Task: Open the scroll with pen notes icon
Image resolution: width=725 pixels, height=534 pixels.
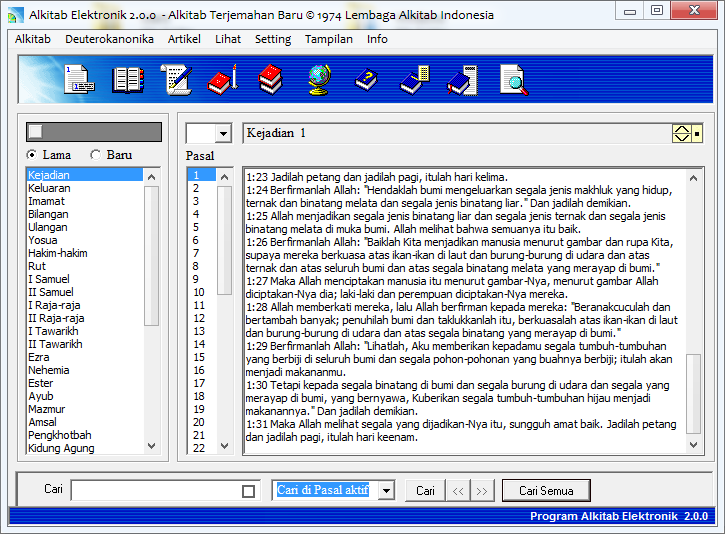Action: click(x=176, y=80)
